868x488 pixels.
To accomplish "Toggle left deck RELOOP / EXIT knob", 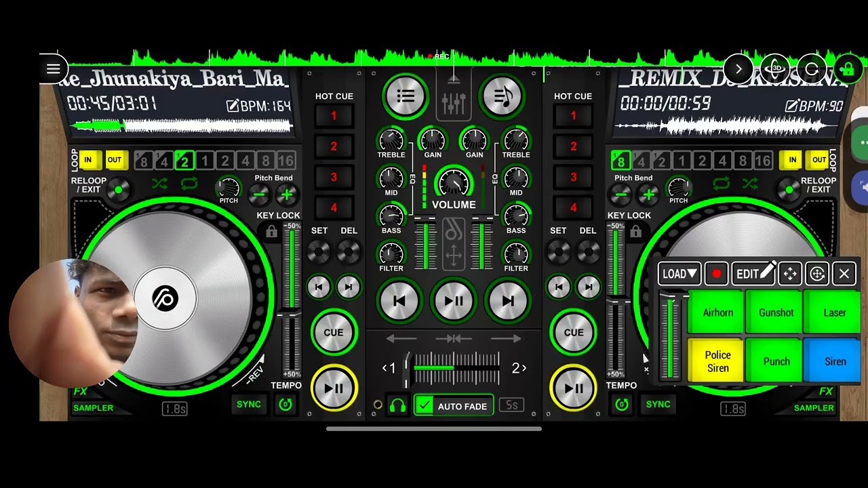I will 119,190.
